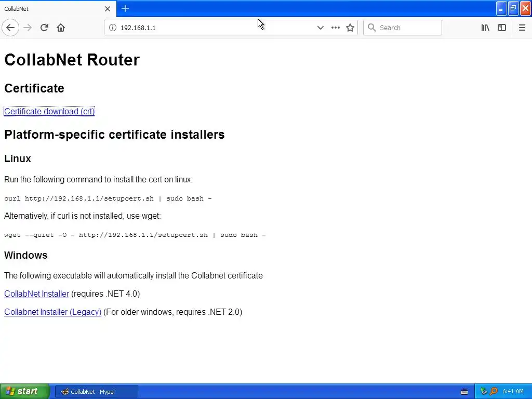Click the Windows section heading
This screenshot has height=399, width=532.
tap(26, 255)
